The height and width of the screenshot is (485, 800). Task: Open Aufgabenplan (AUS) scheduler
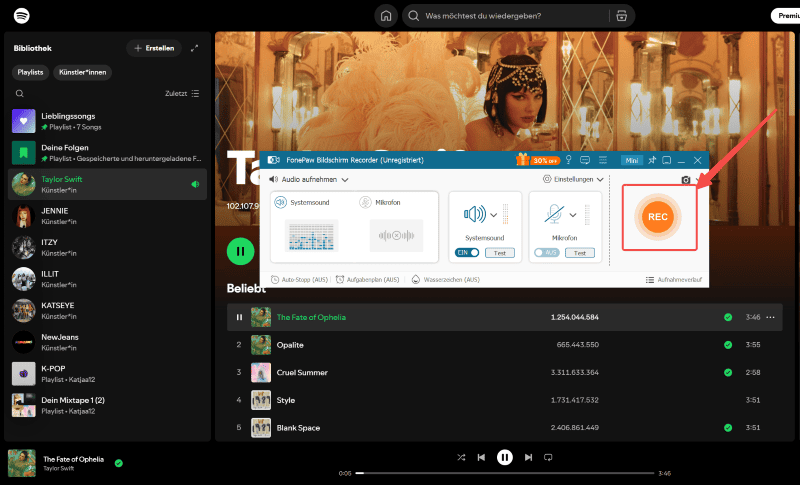point(368,279)
